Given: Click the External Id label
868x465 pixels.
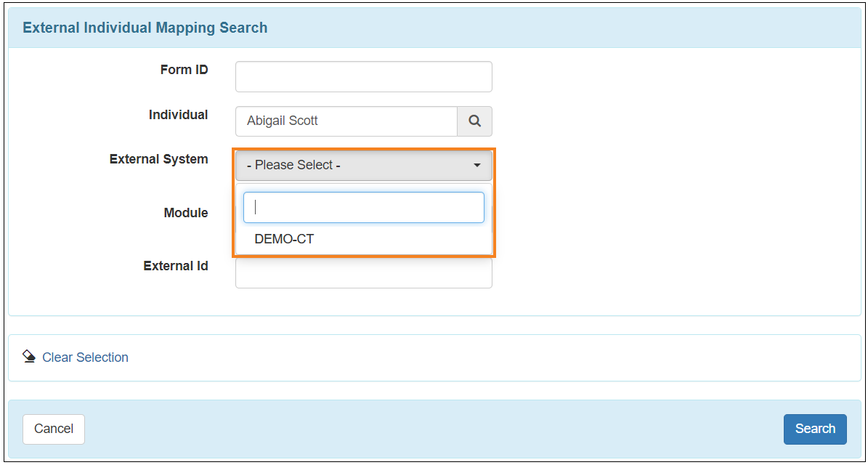Looking at the screenshot, I should [x=176, y=266].
